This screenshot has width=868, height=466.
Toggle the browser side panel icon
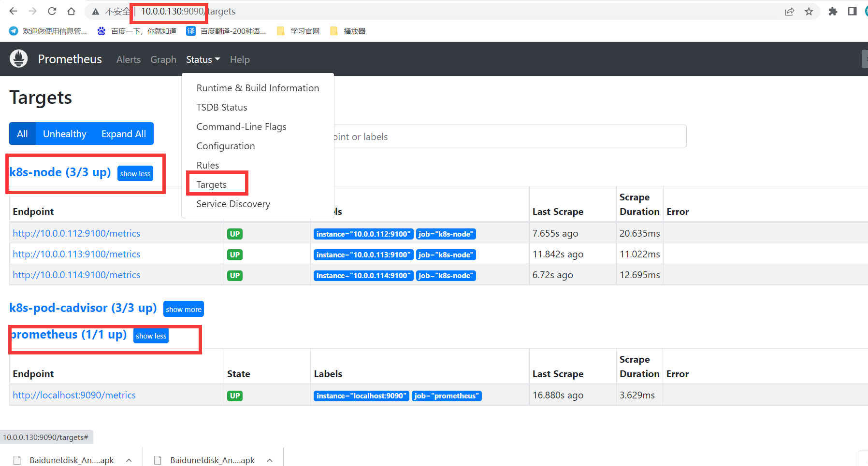tap(852, 11)
